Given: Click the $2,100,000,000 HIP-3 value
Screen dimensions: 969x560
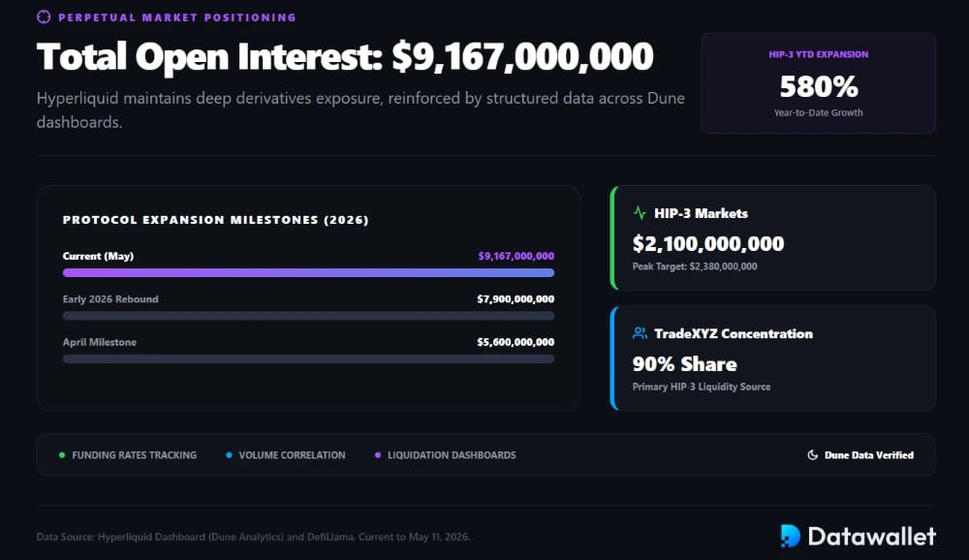Looking at the screenshot, I should (x=708, y=243).
